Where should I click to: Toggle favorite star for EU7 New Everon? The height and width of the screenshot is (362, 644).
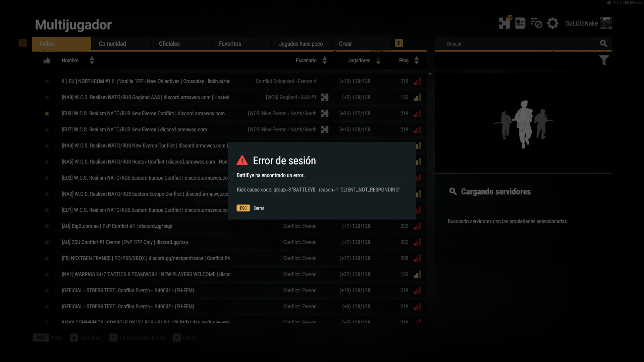coord(47,130)
